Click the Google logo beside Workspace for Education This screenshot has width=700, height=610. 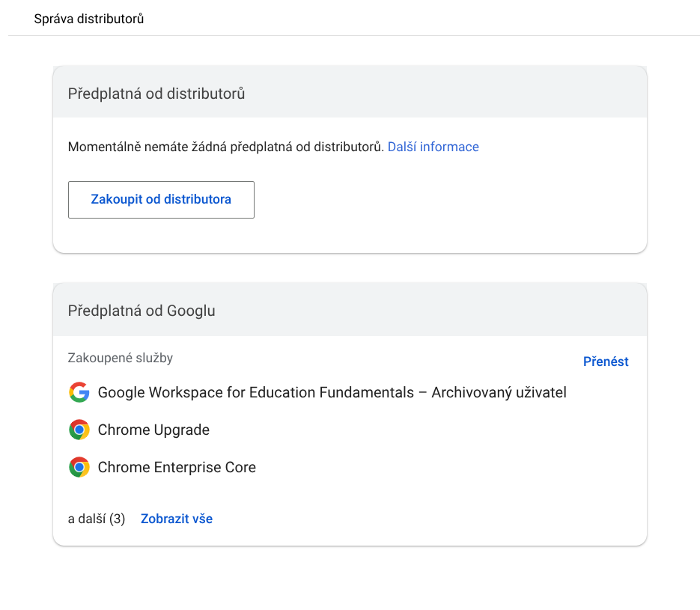79,392
